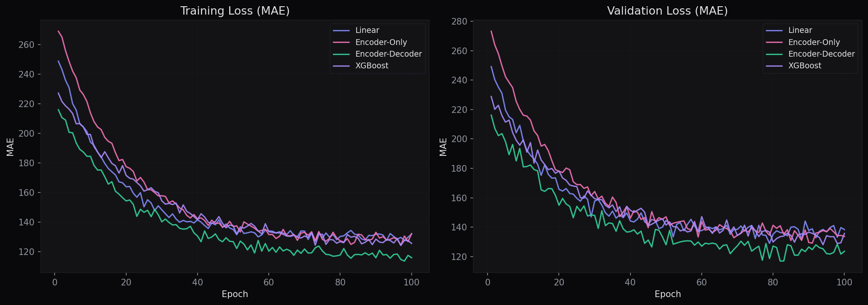Click the "280" y-axis tick on Validation Loss

tap(459, 21)
